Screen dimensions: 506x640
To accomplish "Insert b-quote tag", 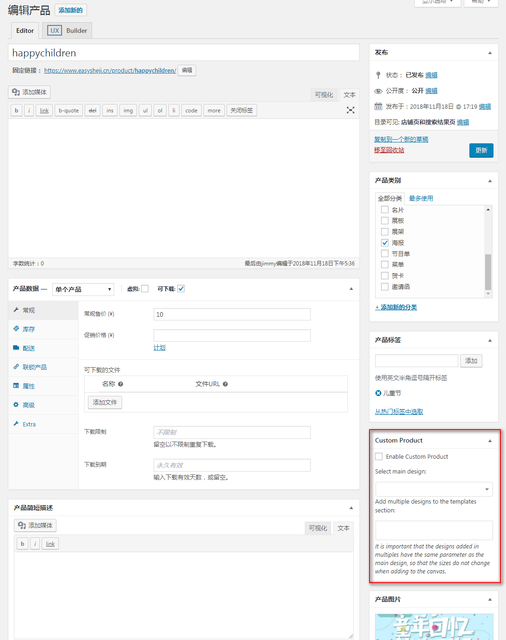I will (x=69, y=111).
